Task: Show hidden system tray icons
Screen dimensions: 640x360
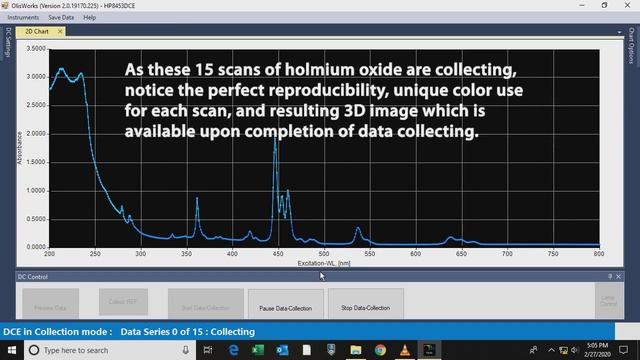Action: (x=551, y=350)
